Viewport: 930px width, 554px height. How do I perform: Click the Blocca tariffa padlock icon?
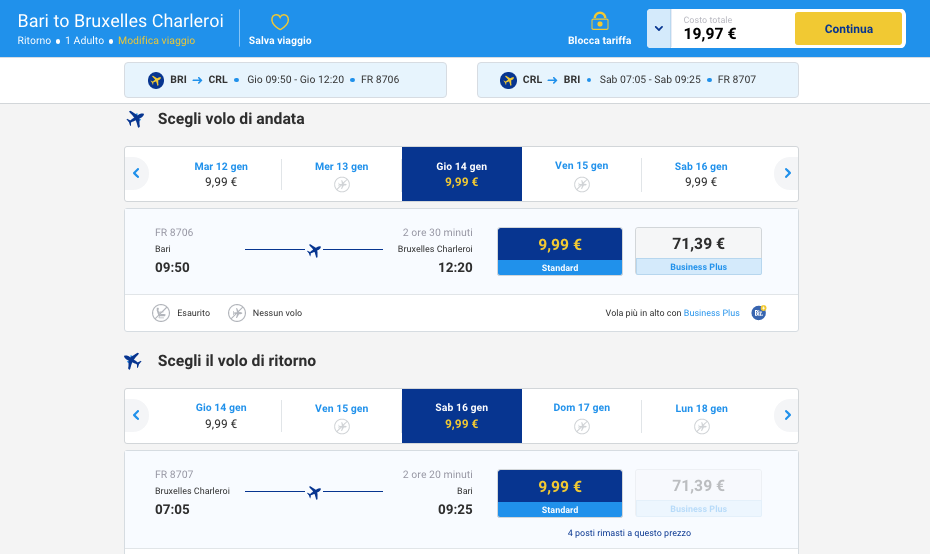(600, 21)
